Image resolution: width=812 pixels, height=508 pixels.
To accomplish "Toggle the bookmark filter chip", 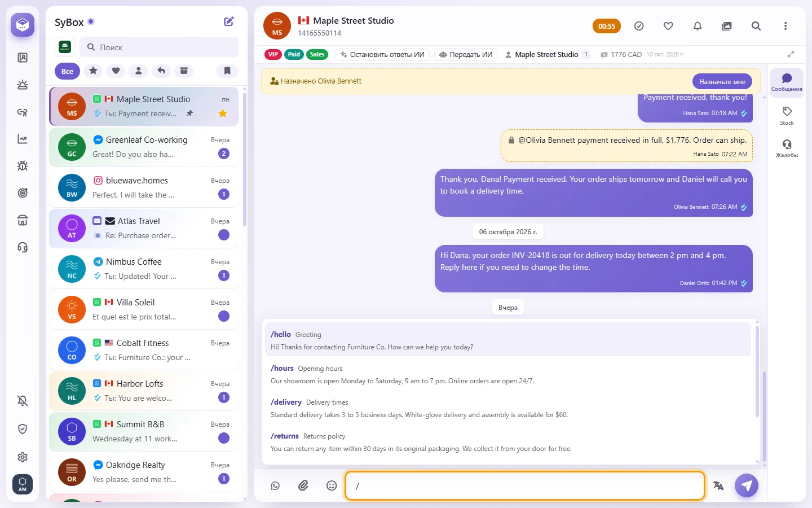I will (227, 71).
